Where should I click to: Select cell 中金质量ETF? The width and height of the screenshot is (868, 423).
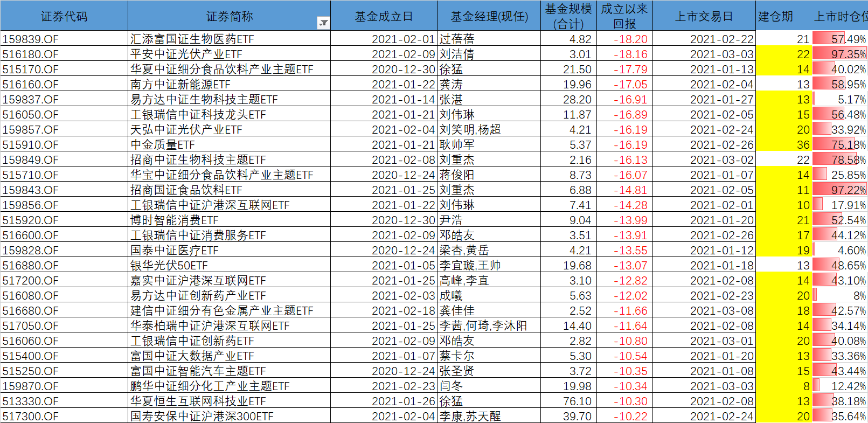pyautogui.click(x=229, y=144)
